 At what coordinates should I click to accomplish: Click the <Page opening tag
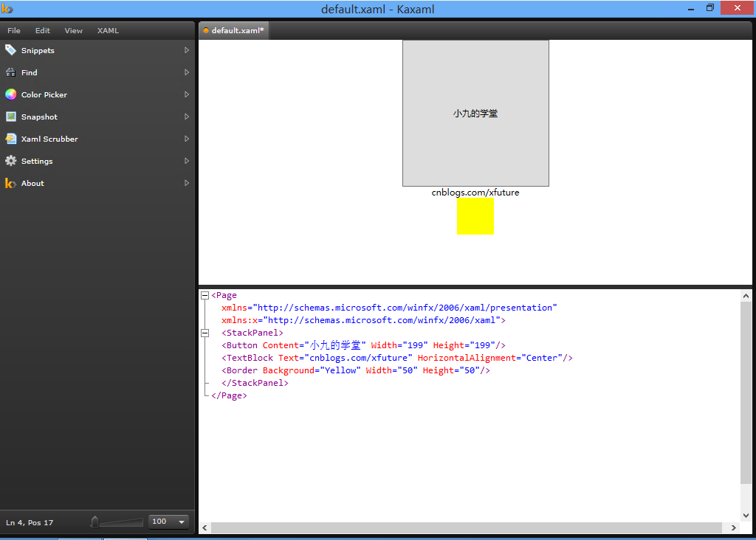224,295
